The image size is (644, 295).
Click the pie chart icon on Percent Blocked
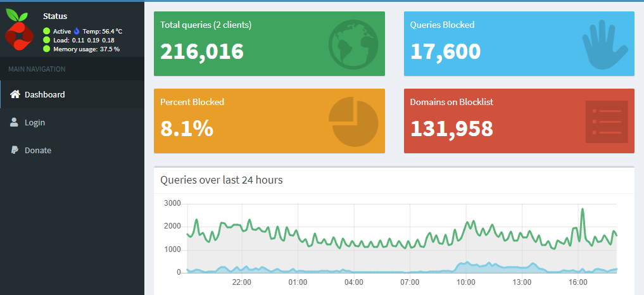click(x=353, y=121)
